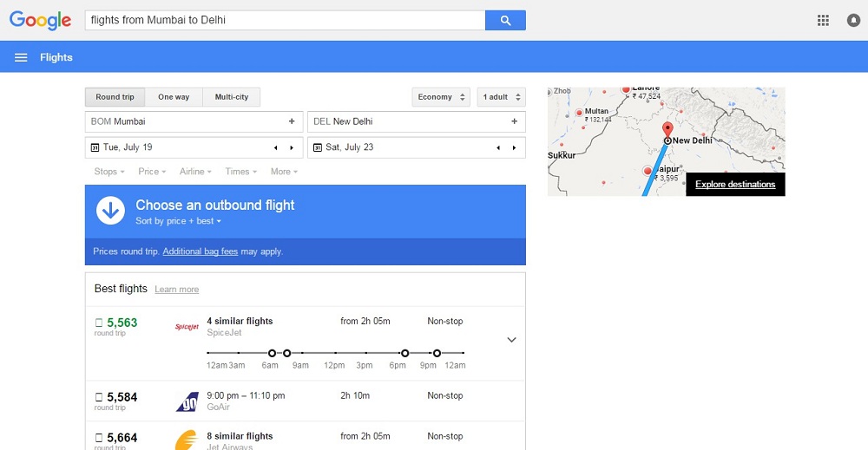The width and height of the screenshot is (868, 450).
Task: Open account notifications bell icon
Action: pos(853,21)
